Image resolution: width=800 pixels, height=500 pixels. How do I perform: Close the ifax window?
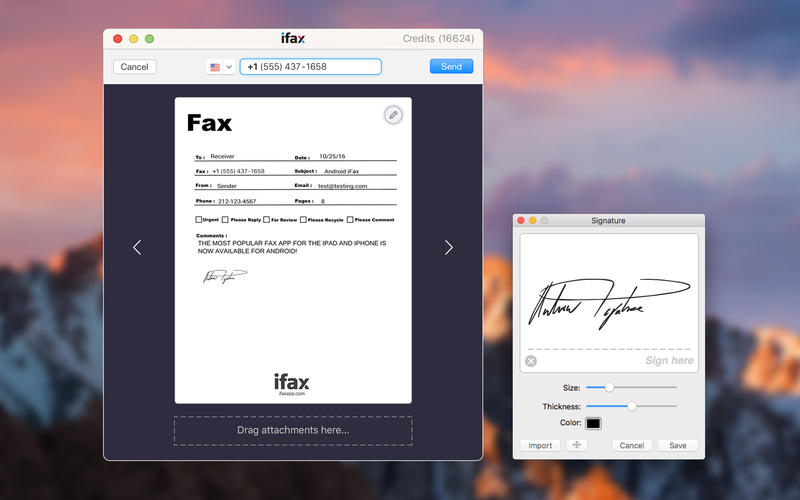tap(117, 39)
